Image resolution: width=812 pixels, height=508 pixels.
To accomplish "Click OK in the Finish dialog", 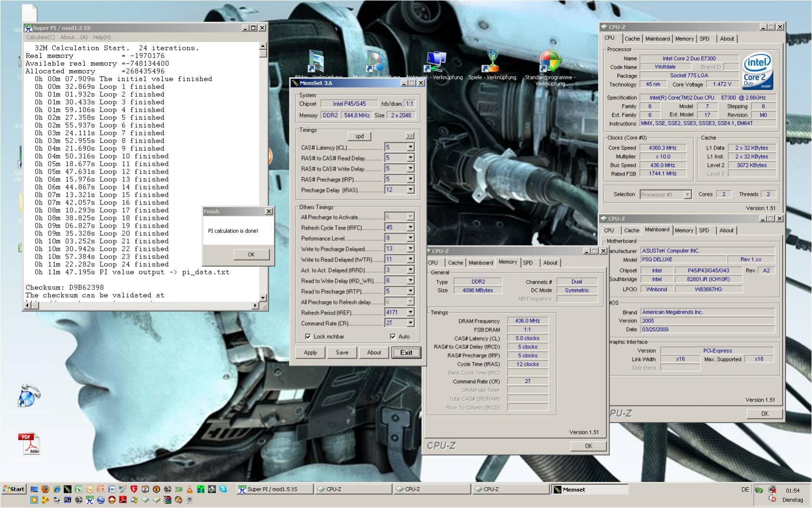I will 251,255.
